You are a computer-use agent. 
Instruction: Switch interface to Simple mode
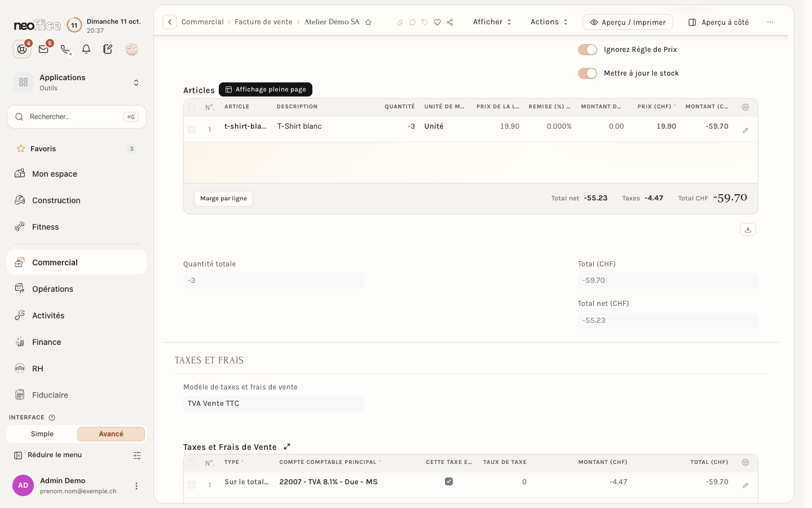click(x=42, y=434)
